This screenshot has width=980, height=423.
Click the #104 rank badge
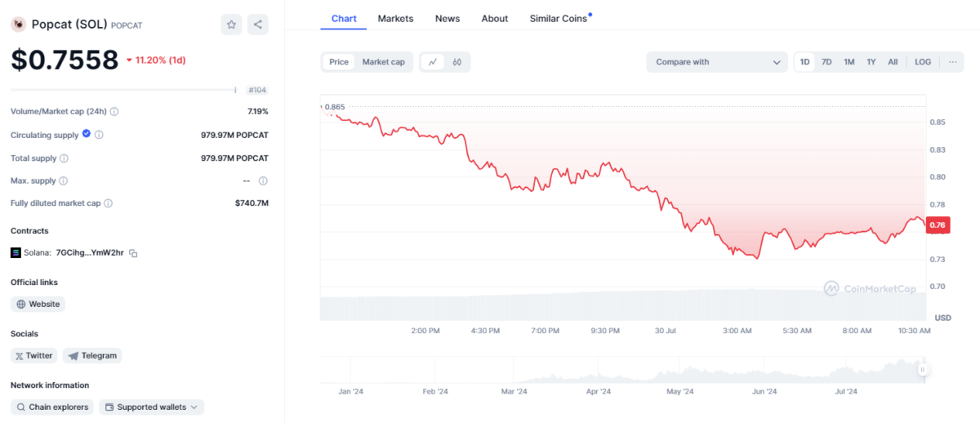pyautogui.click(x=258, y=90)
